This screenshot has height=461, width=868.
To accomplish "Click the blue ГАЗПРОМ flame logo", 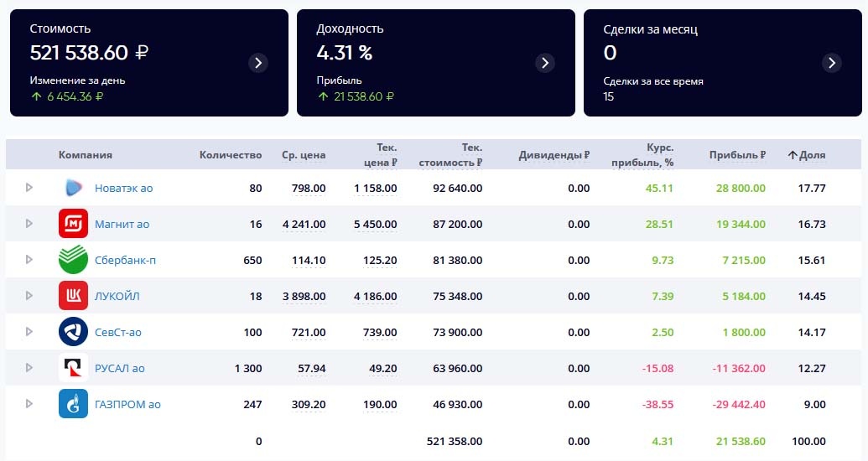I will pos(73,403).
